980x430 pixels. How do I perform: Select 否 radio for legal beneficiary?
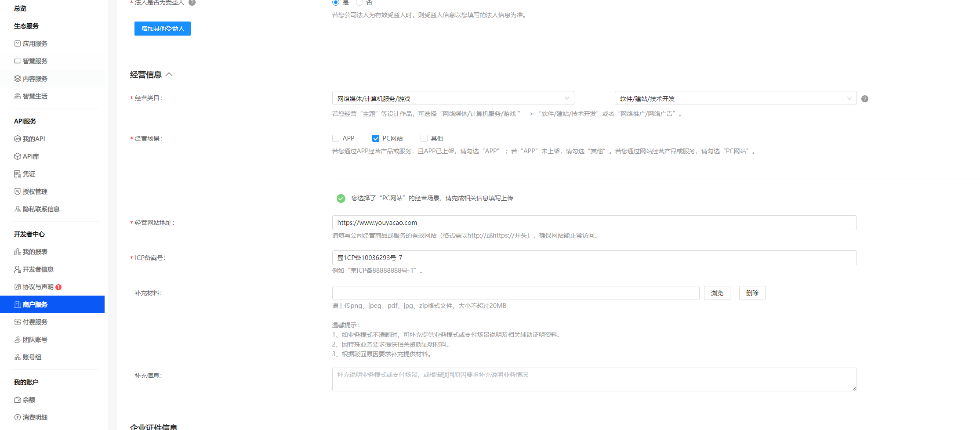point(359,2)
